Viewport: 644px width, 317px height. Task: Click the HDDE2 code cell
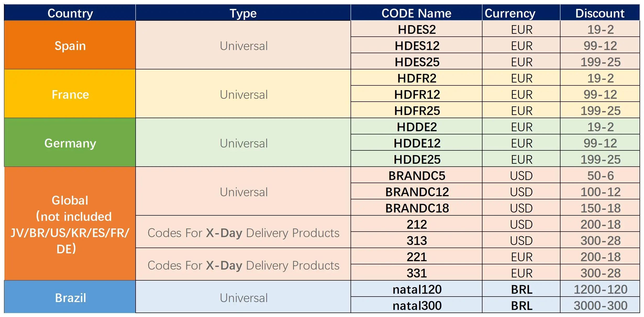[417, 127]
